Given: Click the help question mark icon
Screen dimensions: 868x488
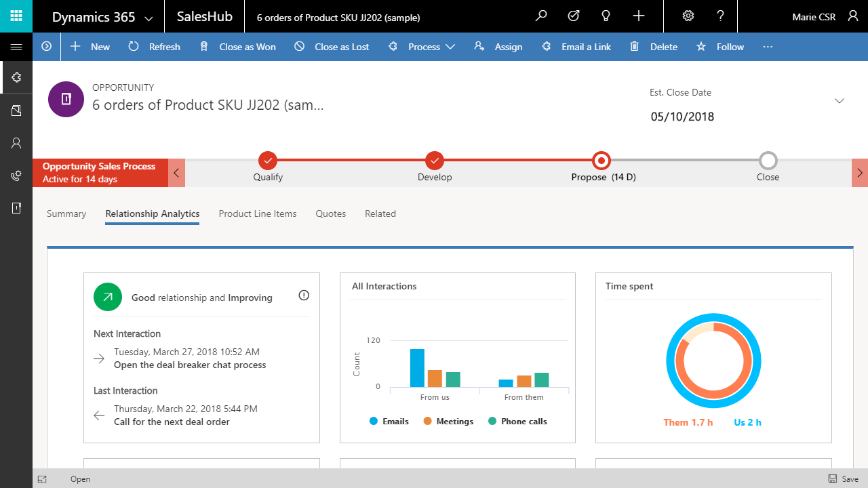Looking at the screenshot, I should (x=721, y=16).
